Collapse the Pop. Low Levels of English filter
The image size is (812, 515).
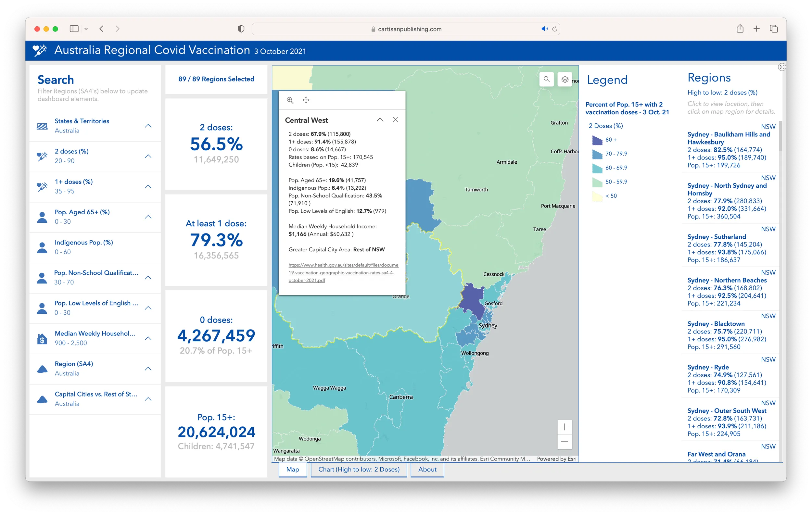(148, 308)
